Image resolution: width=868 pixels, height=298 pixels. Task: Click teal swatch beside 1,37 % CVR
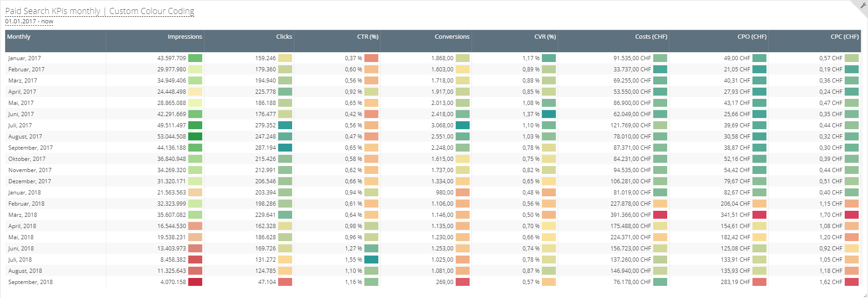point(549,114)
